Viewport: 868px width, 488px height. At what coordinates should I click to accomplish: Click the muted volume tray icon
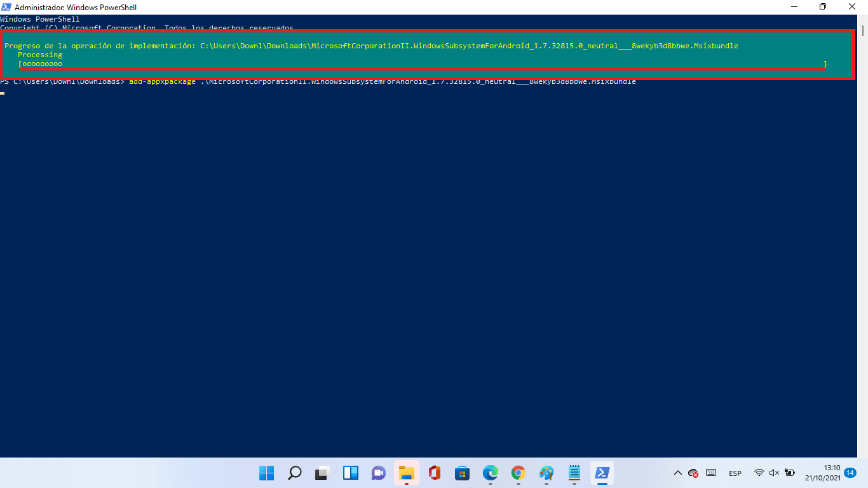click(x=774, y=473)
